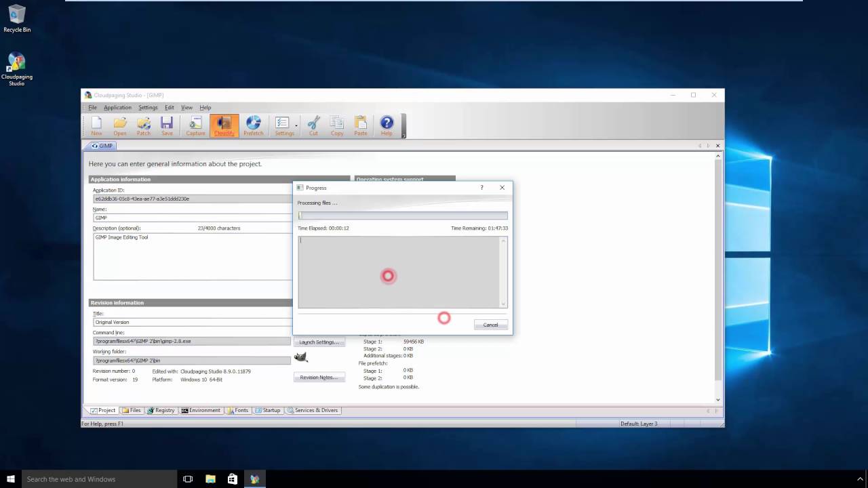The image size is (868, 488).
Task: Click the file processing progress bar
Action: click(x=403, y=216)
